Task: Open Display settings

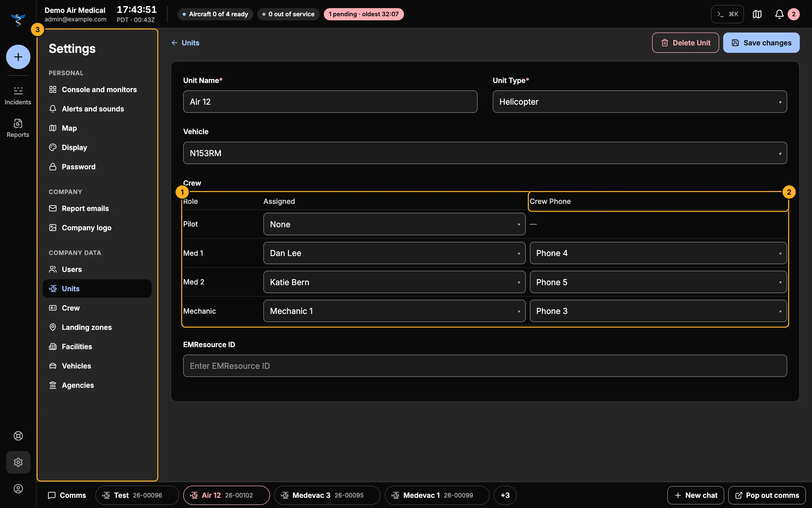Action: [x=97, y=148]
